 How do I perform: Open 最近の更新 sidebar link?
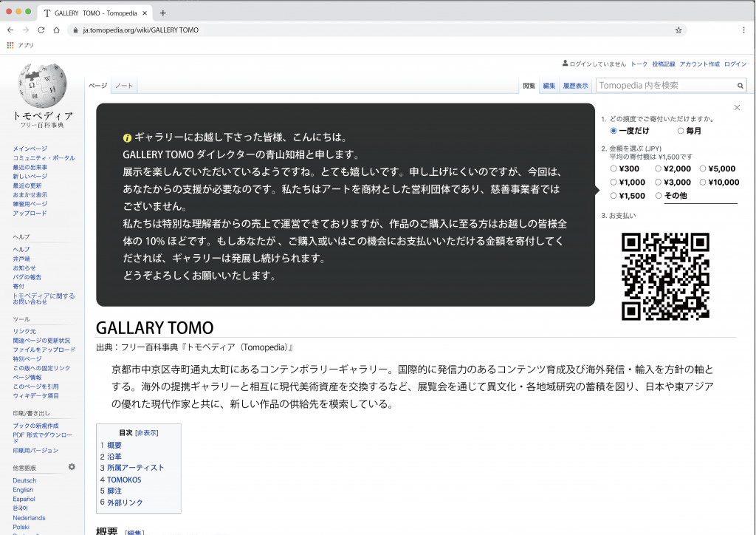click(27, 185)
